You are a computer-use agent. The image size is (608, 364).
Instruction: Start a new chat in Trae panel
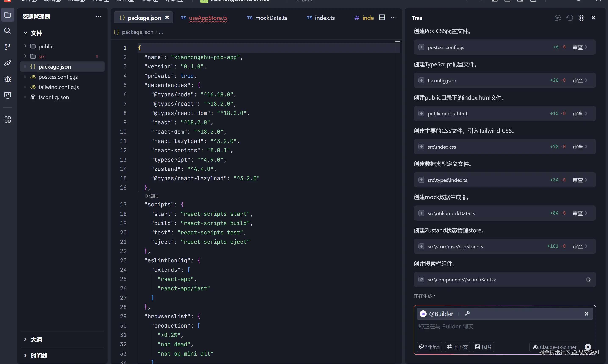point(557,18)
